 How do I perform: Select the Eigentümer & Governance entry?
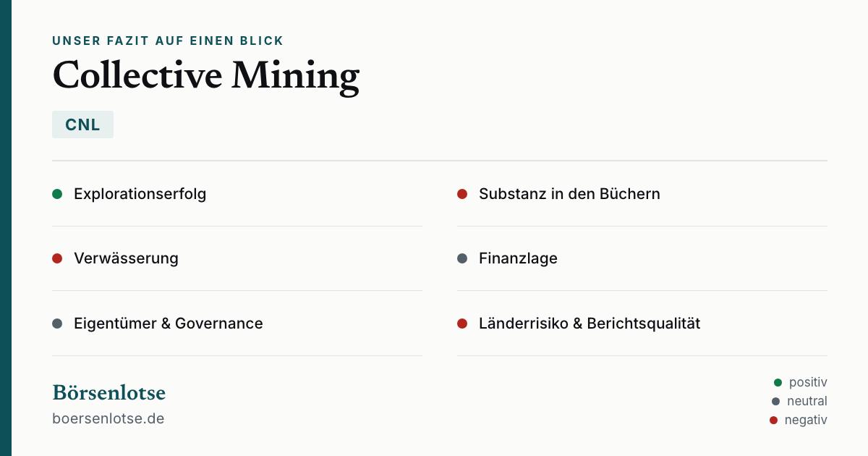point(237,324)
